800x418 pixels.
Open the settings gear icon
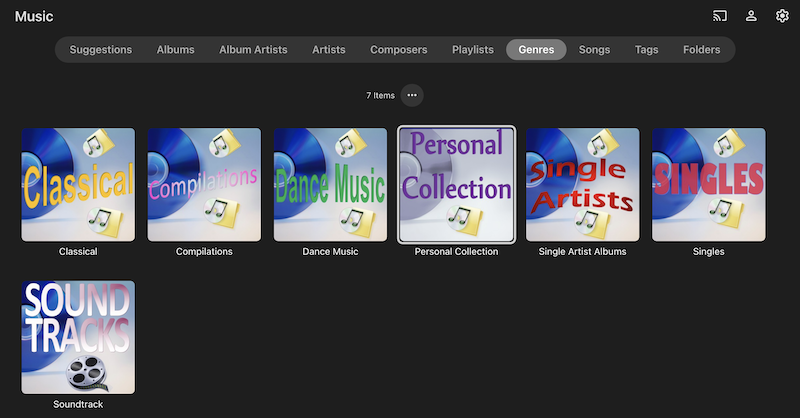pos(782,16)
